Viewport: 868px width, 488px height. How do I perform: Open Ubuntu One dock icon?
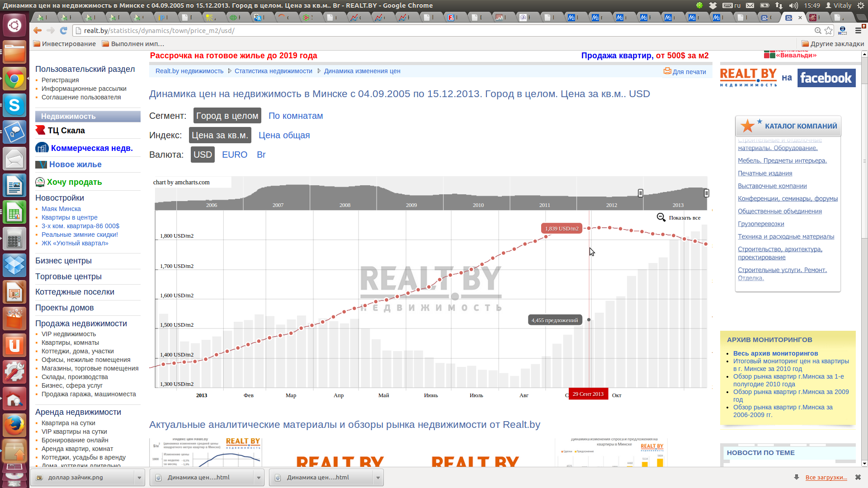pyautogui.click(x=14, y=346)
